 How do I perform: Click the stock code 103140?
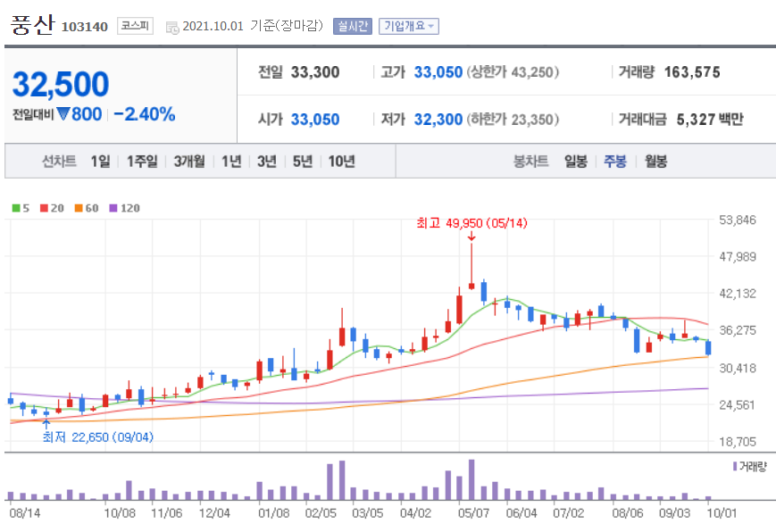click(84, 27)
